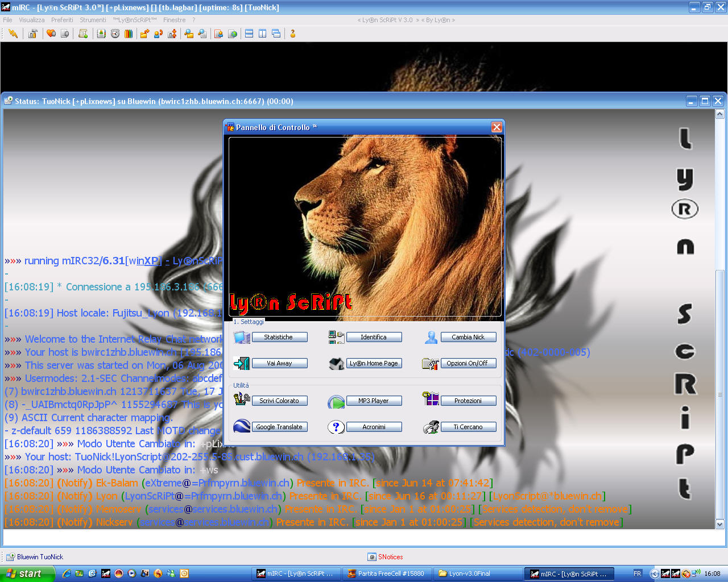
Task: Click the status window command input box
Action: 364,538
